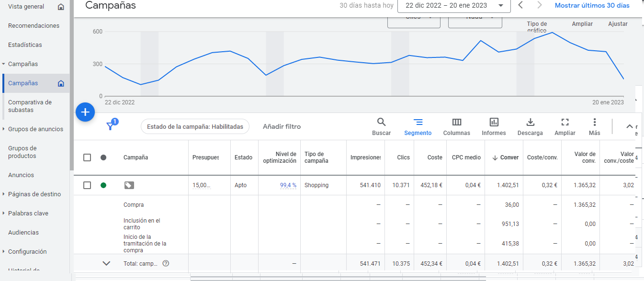644x281 pixels.
Task: Click the Estado de la campaña: Habilitadas filter chip
Action: coord(195,127)
